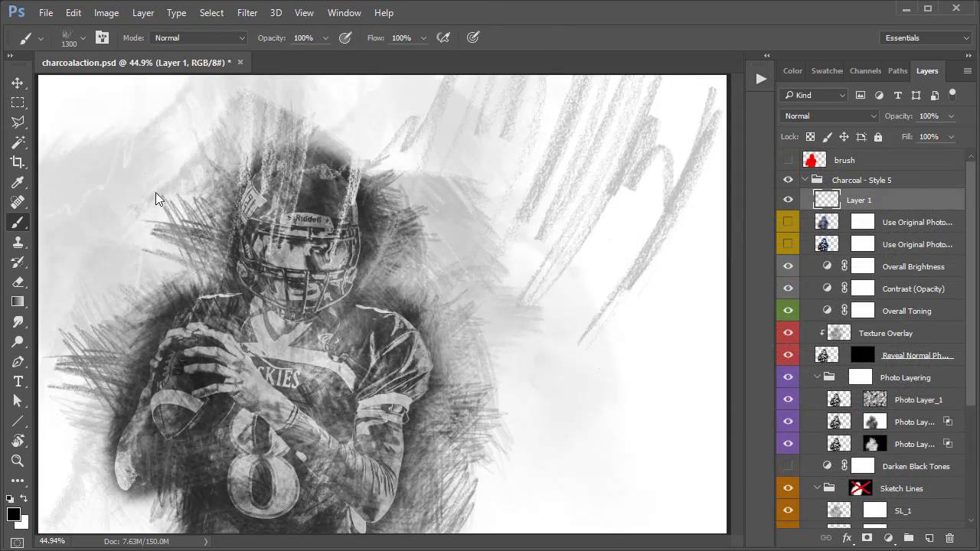Hide the Overall Toning layer
980x551 pixels.
(x=788, y=311)
